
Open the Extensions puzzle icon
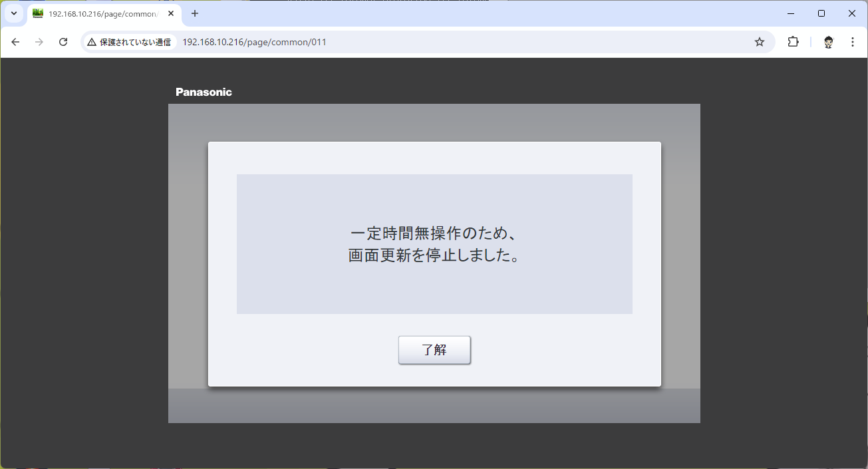(x=793, y=42)
